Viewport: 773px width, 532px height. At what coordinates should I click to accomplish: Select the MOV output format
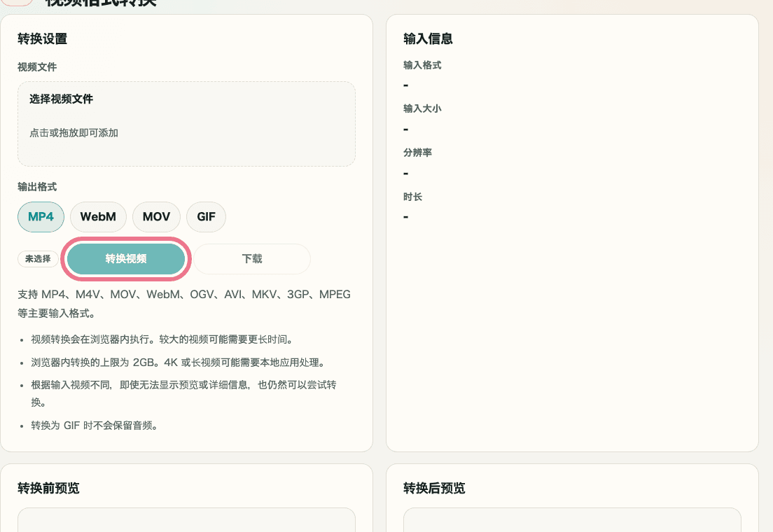click(156, 217)
